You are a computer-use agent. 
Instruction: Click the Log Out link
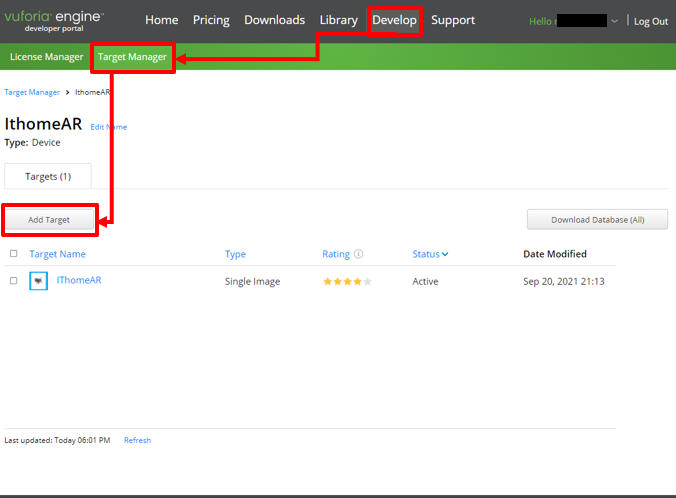coord(651,22)
